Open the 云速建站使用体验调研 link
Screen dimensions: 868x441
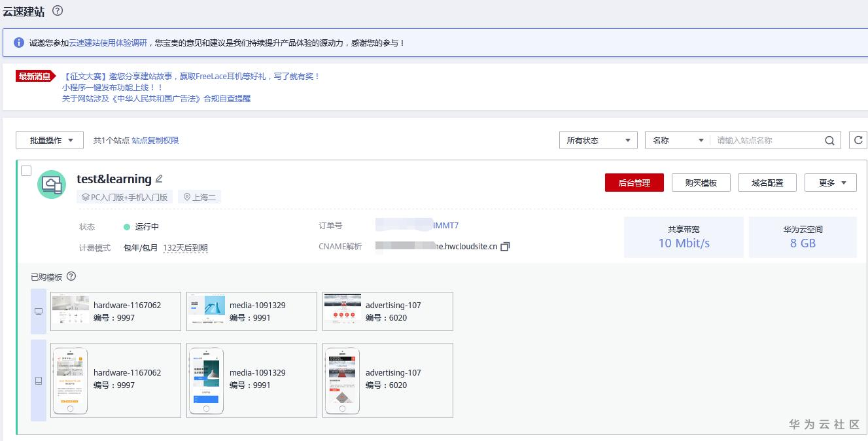(108, 43)
